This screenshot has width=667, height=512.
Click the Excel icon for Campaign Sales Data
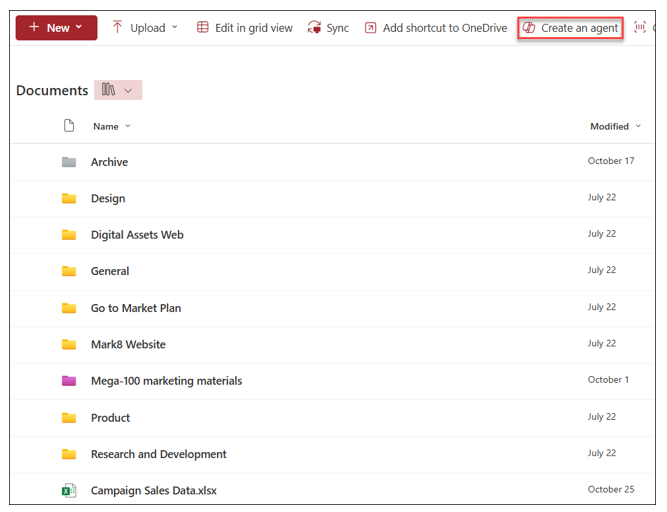(69, 491)
